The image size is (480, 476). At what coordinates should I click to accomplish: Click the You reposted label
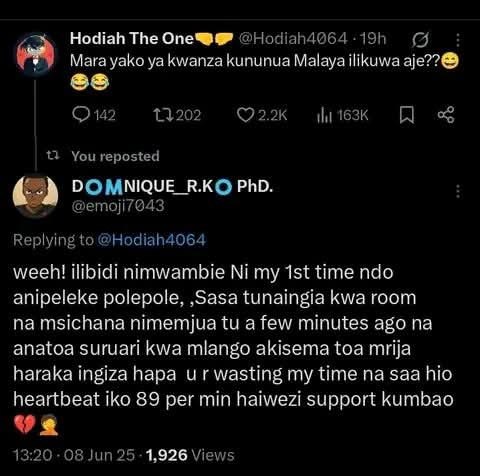(x=115, y=156)
